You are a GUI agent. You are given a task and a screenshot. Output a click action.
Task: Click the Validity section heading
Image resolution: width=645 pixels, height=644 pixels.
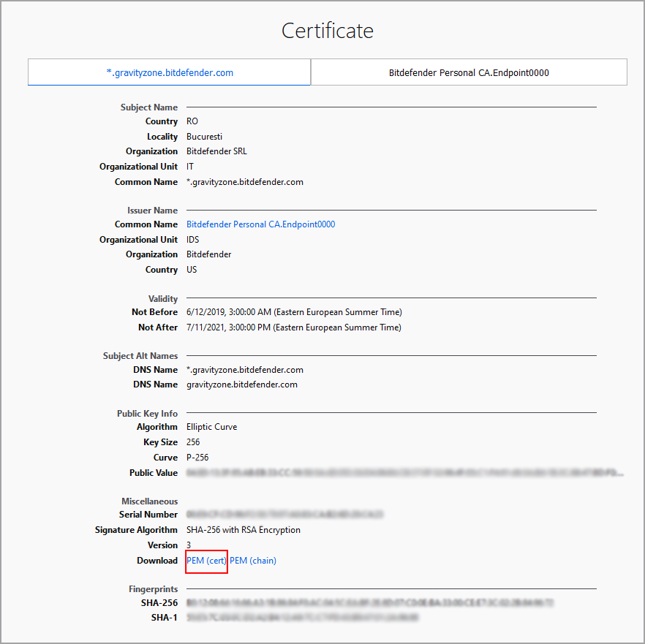(x=163, y=299)
